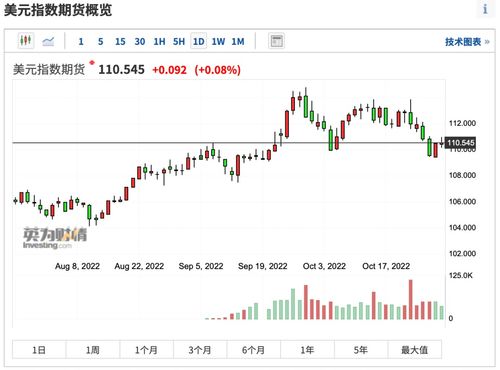Click the 美元指数期货 chart label
The width and height of the screenshot is (500, 370).
[x=49, y=70]
